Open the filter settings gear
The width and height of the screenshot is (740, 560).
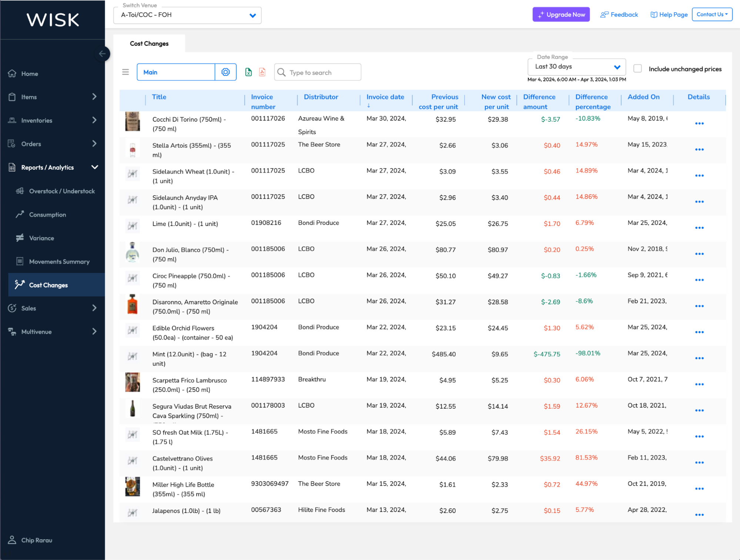point(225,72)
